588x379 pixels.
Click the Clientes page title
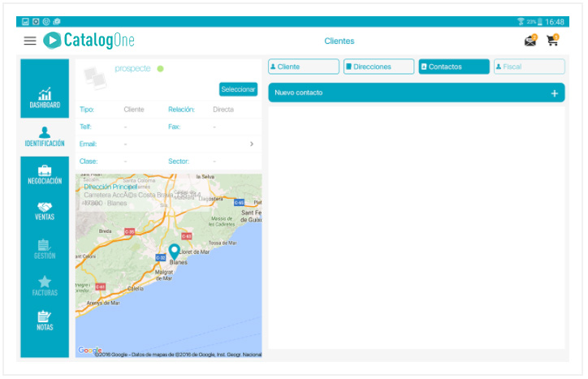339,41
